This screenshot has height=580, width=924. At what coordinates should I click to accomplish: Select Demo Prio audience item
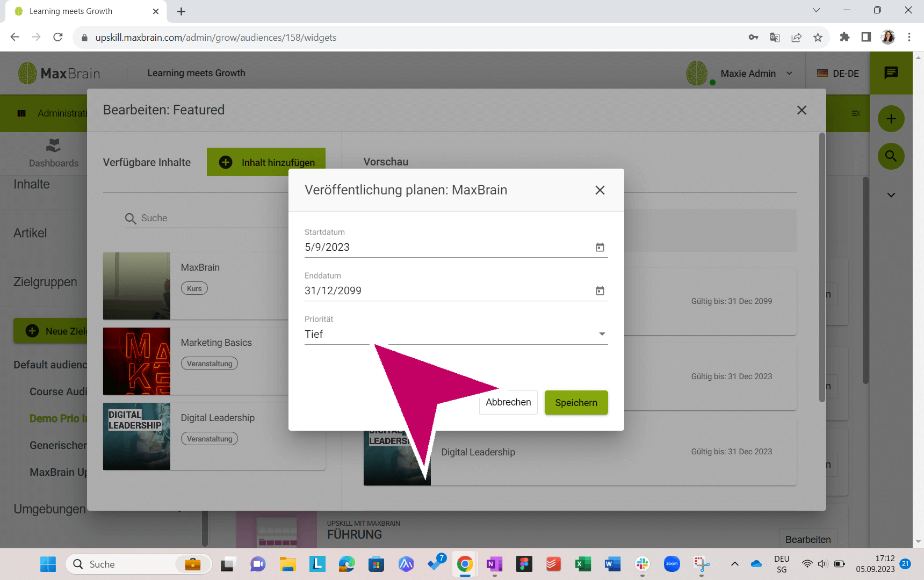click(58, 418)
